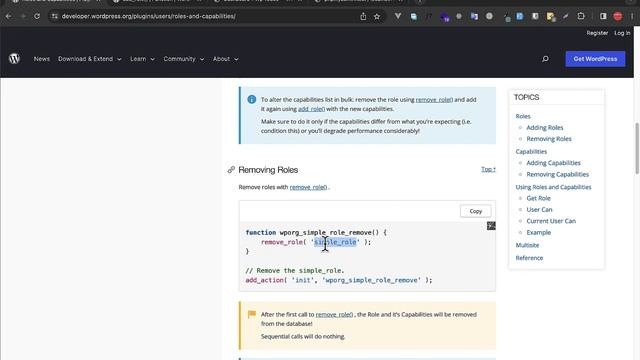Go to Get Role topic

tap(538, 198)
